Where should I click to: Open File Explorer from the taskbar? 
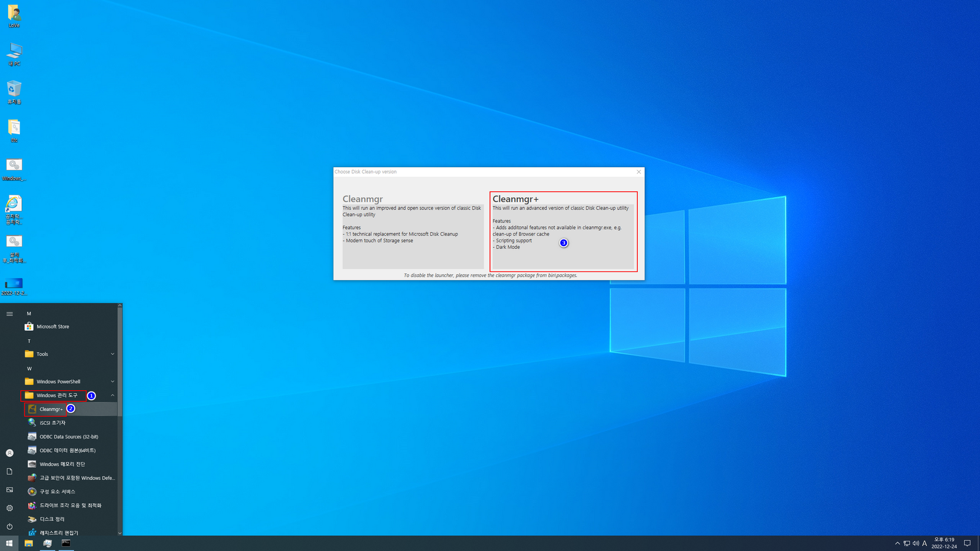pyautogui.click(x=28, y=543)
